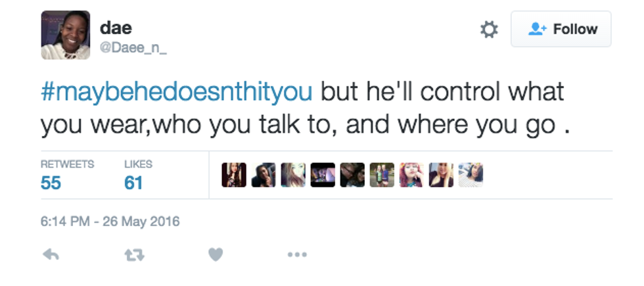Click the first liker avatar in the row
This screenshot has width=644, height=286.
click(x=234, y=175)
